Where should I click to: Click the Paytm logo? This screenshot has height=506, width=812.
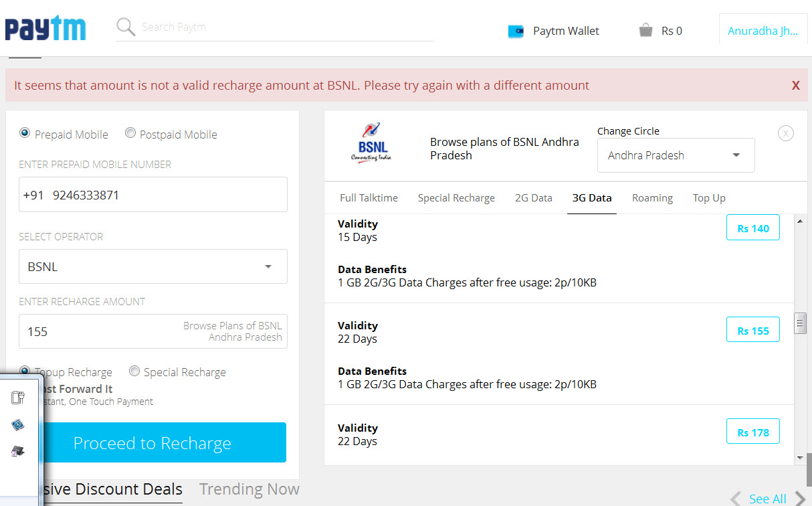[45, 29]
